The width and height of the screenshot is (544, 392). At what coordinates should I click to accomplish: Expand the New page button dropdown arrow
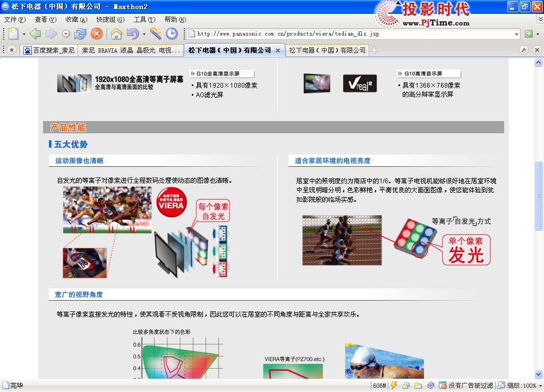click(24, 34)
